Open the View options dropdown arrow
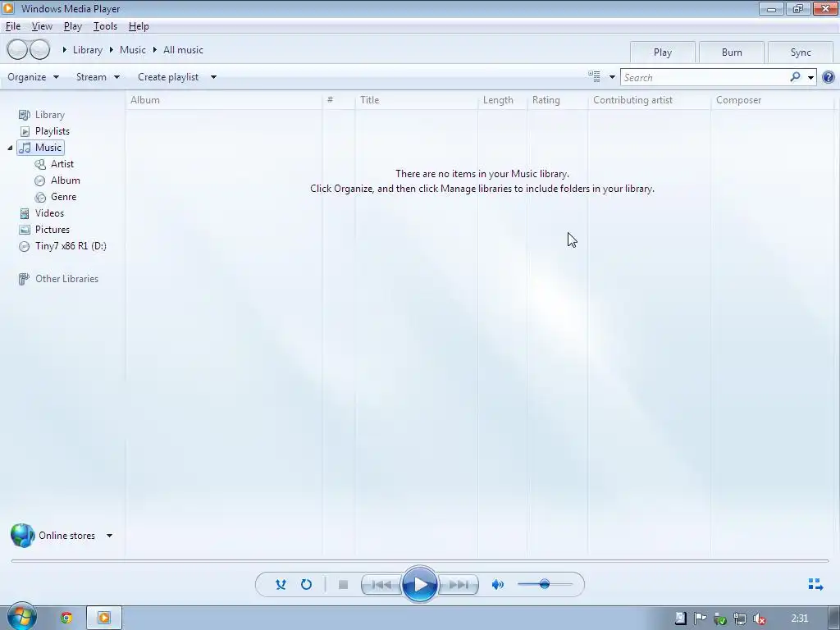Image resolution: width=840 pixels, height=630 pixels. 612,77
